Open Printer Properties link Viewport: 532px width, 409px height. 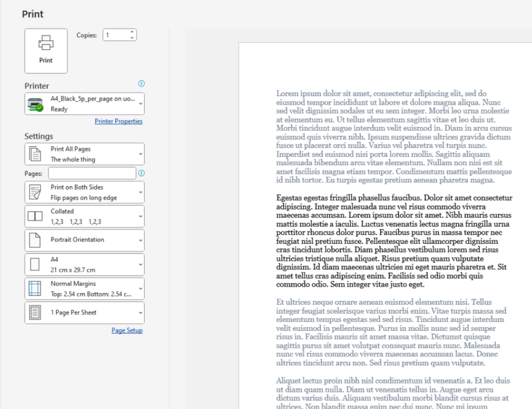118,121
